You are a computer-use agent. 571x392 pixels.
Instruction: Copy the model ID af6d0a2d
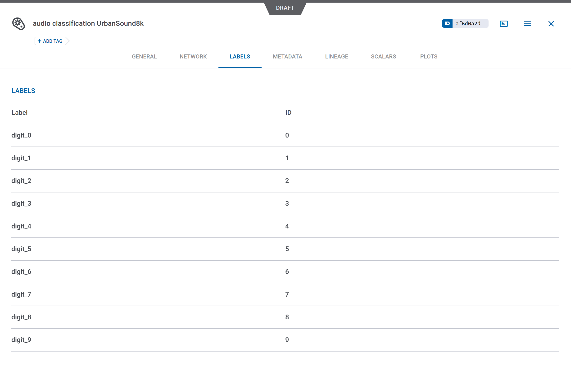tap(471, 24)
